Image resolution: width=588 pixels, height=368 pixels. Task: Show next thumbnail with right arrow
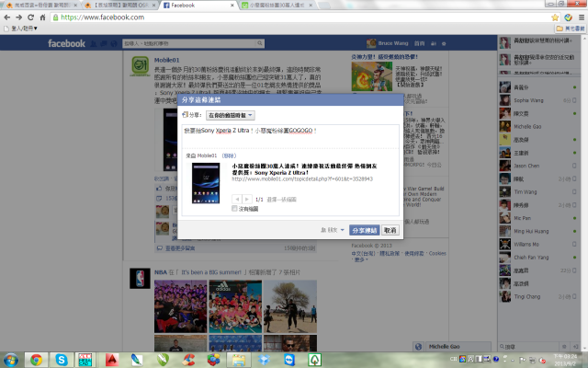[x=246, y=199]
